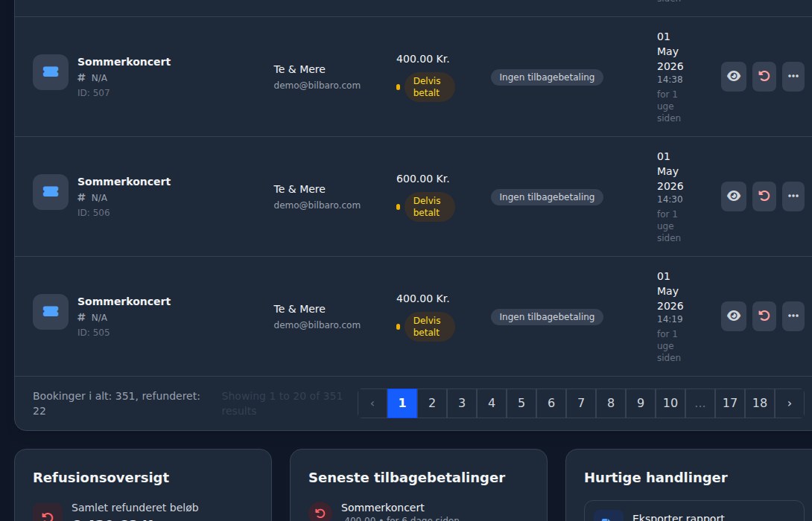
Task: View booking ID 506 details eye icon
Action: [733, 196]
